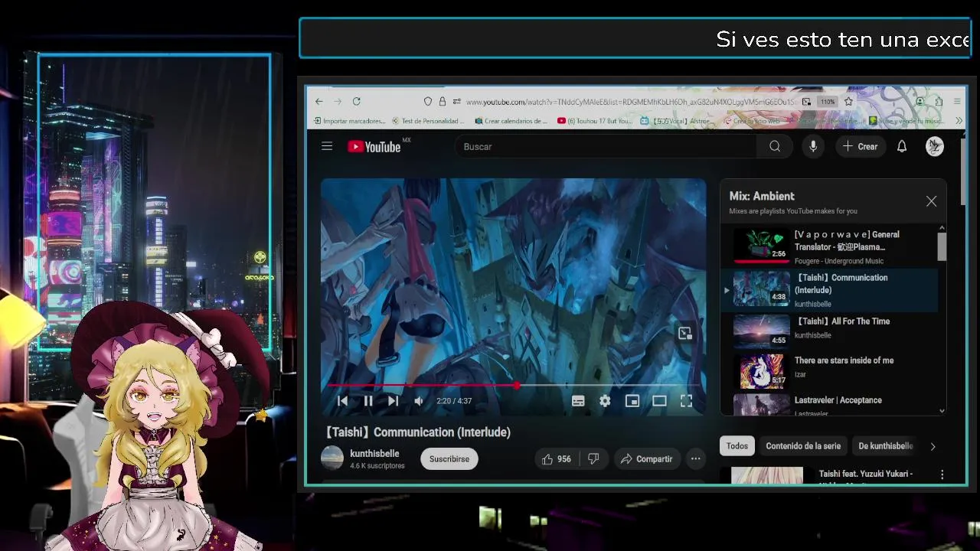This screenshot has height=551, width=980.
Task: Enable miniplayer mode
Action: pyautogui.click(x=632, y=401)
